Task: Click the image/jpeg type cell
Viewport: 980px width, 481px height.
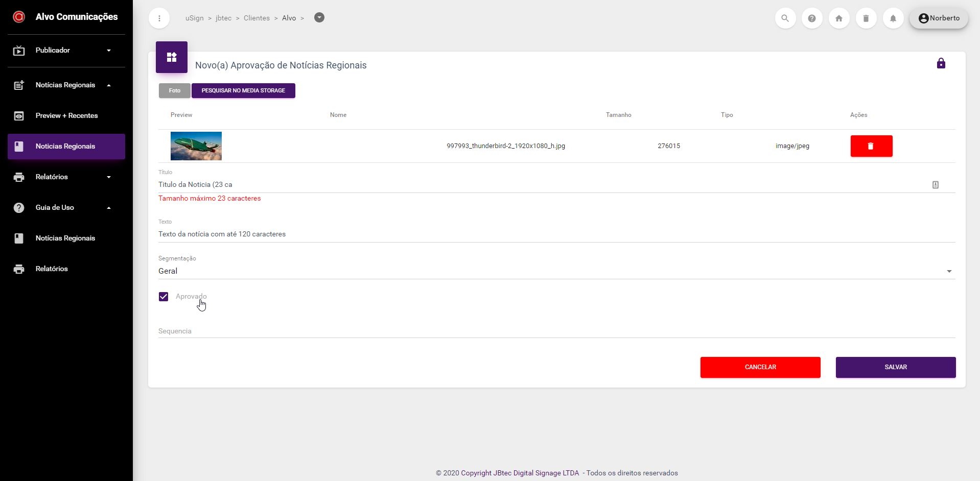Action: click(792, 146)
